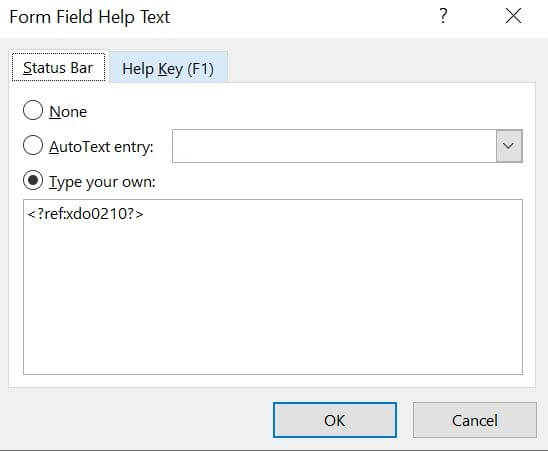Close the Form Field Help Text dialog
This screenshot has height=451, width=548.
point(513,16)
